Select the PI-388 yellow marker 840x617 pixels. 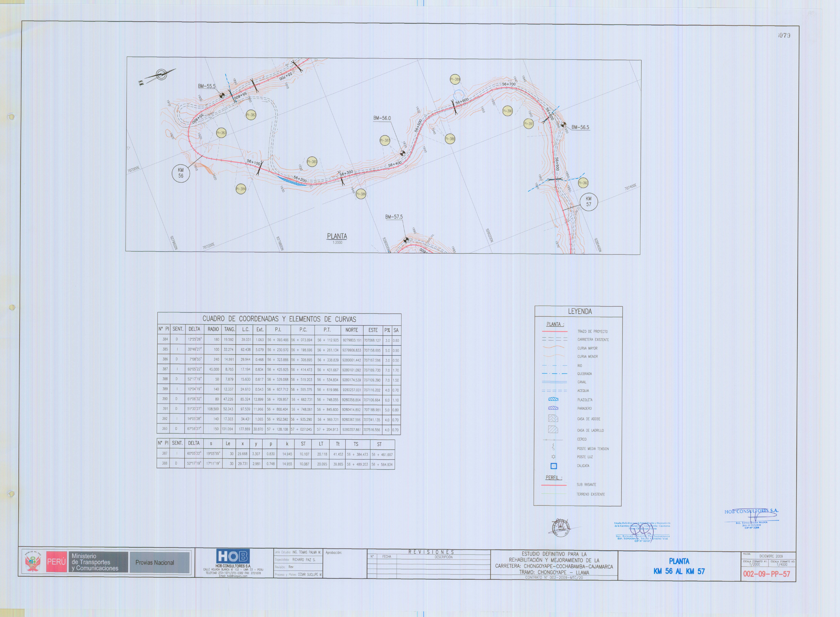click(450, 139)
